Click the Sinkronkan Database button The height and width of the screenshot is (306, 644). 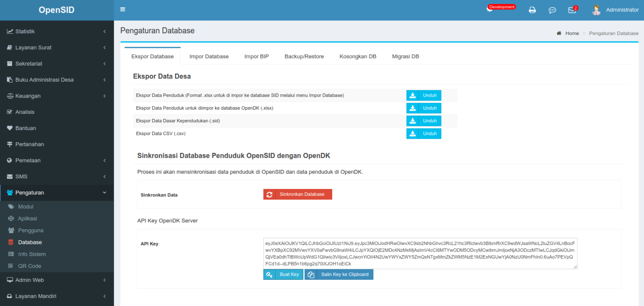(298, 194)
